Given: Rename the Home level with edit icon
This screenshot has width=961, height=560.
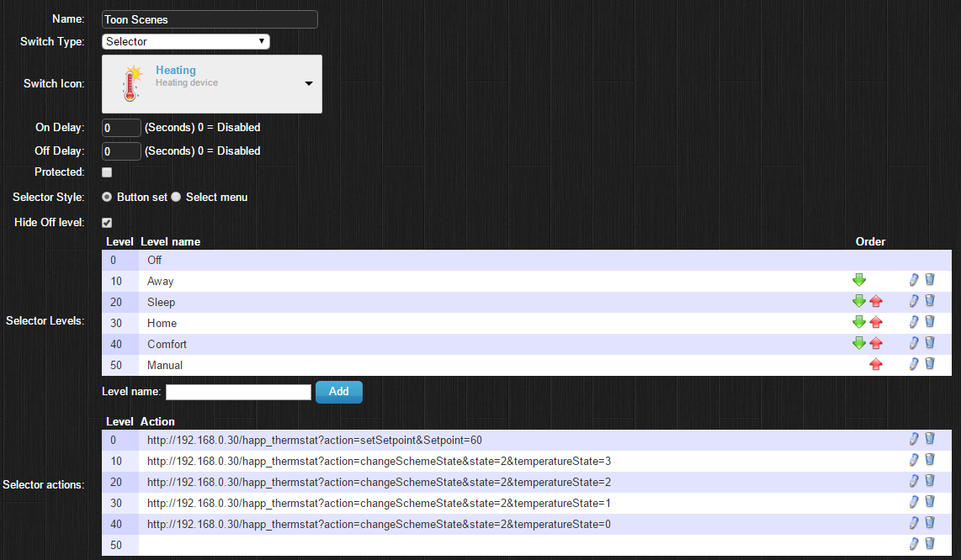Looking at the screenshot, I should (915, 322).
